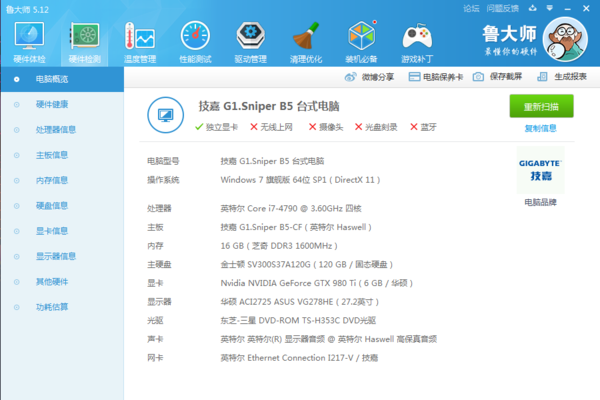Screen dimensions: 600x400
Task: Switch to the 硬件检测 hardware detection tab
Action: pyautogui.click(x=84, y=41)
